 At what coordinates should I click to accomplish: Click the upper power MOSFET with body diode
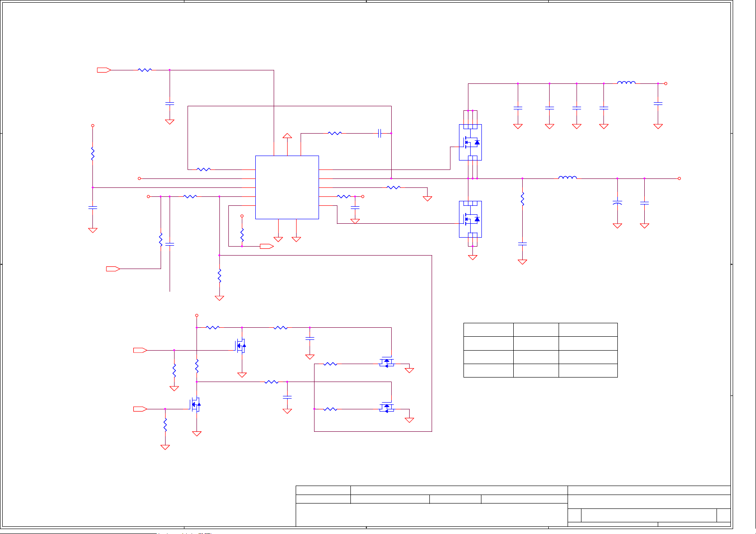pyautogui.click(x=470, y=142)
